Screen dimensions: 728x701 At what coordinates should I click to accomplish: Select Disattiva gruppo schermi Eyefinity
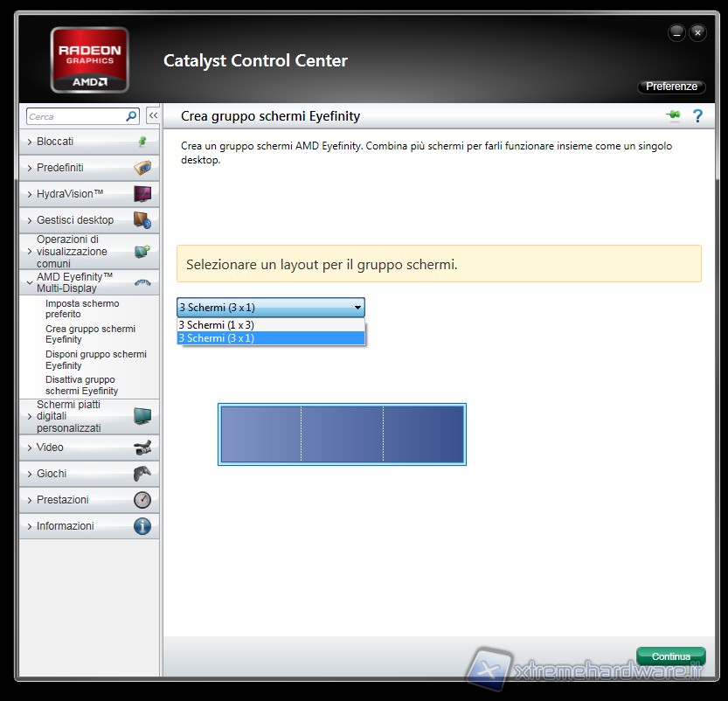[81, 385]
